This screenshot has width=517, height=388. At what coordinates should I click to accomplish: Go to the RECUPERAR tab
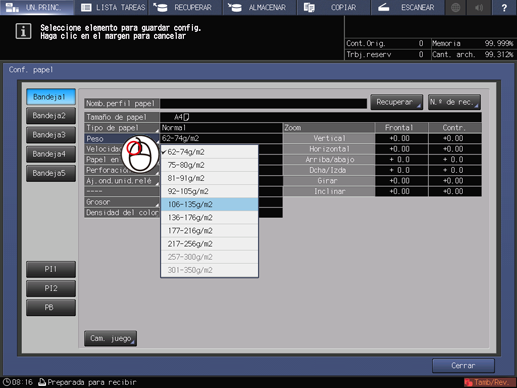coord(185,7)
